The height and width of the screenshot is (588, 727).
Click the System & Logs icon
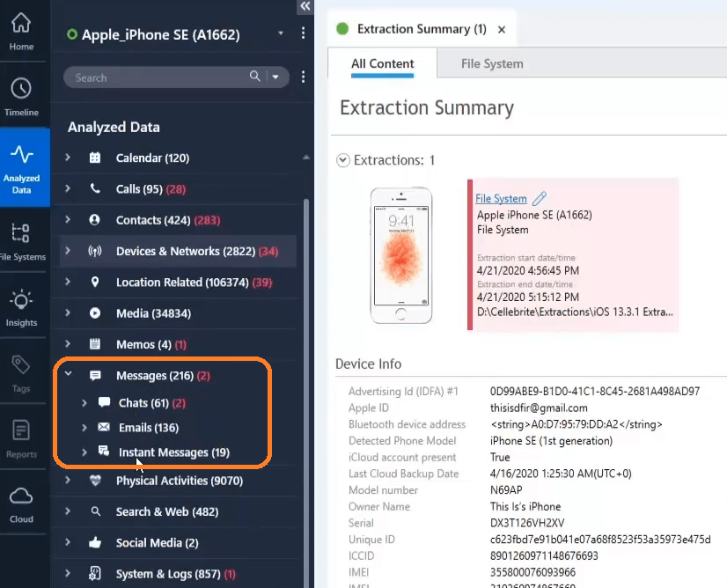pyautogui.click(x=94, y=574)
